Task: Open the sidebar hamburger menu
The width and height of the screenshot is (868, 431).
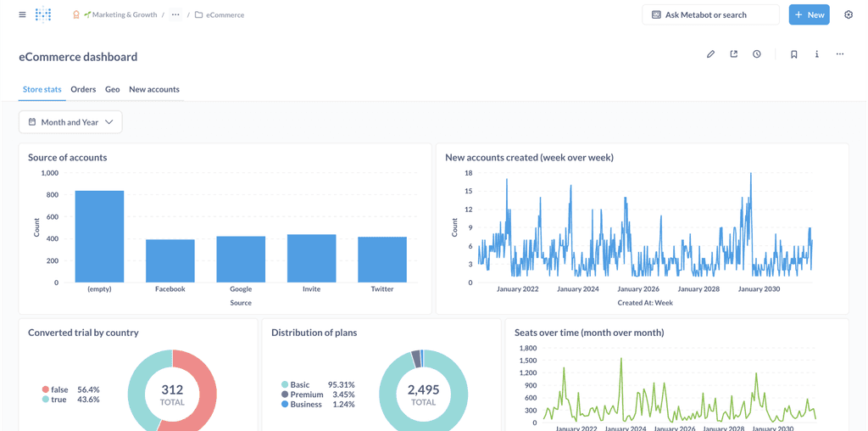Action: (22, 14)
